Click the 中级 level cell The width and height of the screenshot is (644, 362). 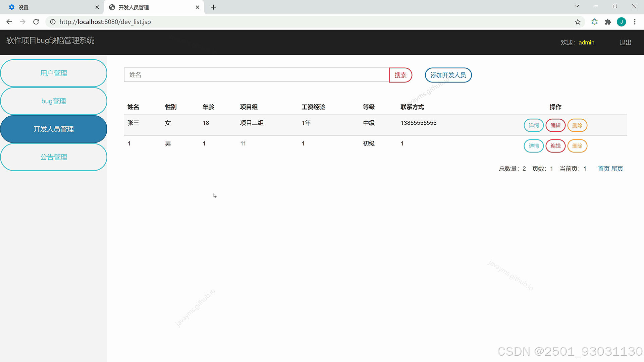coord(369,123)
